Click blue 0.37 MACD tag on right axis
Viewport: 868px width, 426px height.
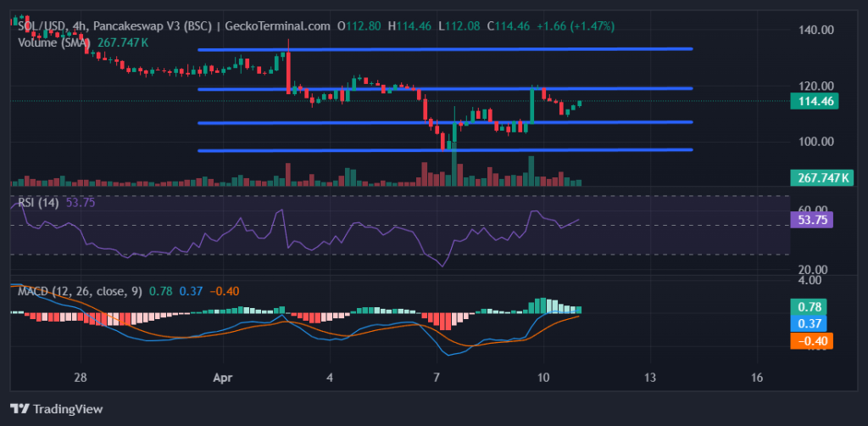click(810, 323)
